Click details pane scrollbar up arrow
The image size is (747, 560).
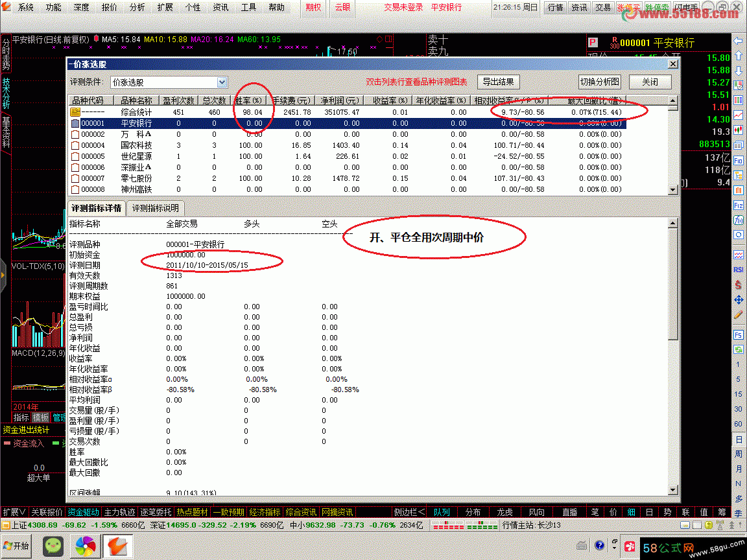tap(672, 223)
